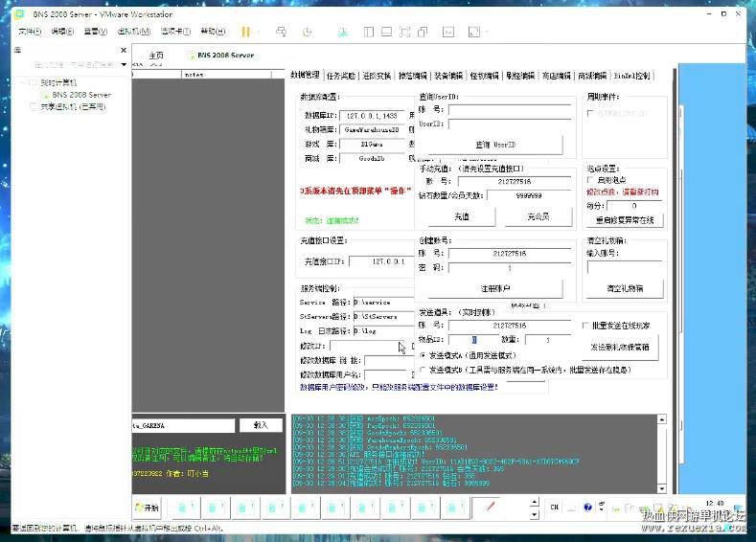
Task: Close the library panel with its X icon
Action: pyautogui.click(x=124, y=50)
